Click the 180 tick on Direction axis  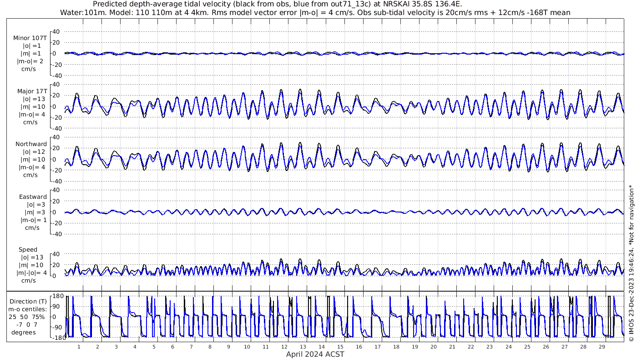tap(57, 296)
